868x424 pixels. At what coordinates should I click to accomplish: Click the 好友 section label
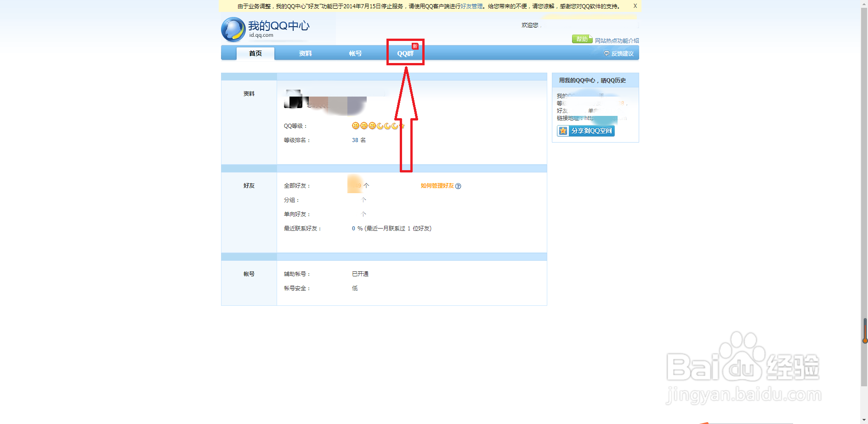coord(249,185)
